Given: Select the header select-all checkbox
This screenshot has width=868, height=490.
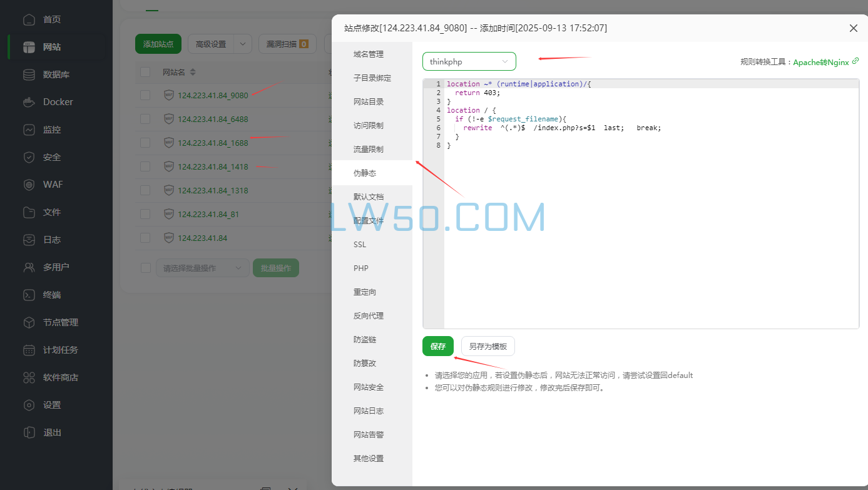Looking at the screenshot, I should [145, 72].
